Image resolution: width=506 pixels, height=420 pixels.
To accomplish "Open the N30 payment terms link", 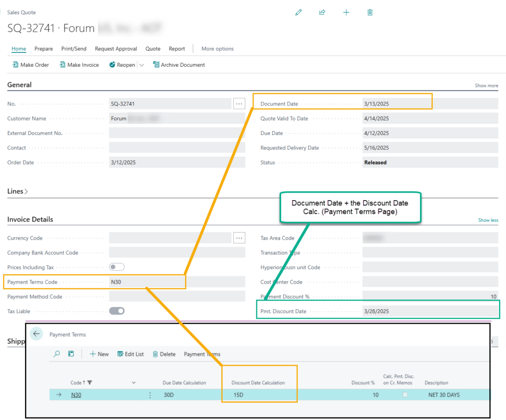I will click(x=76, y=394).
